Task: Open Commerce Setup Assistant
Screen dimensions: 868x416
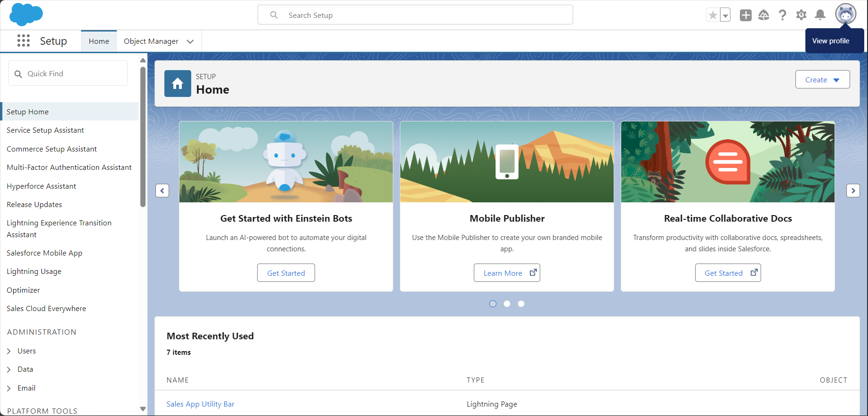Action: 52,149
